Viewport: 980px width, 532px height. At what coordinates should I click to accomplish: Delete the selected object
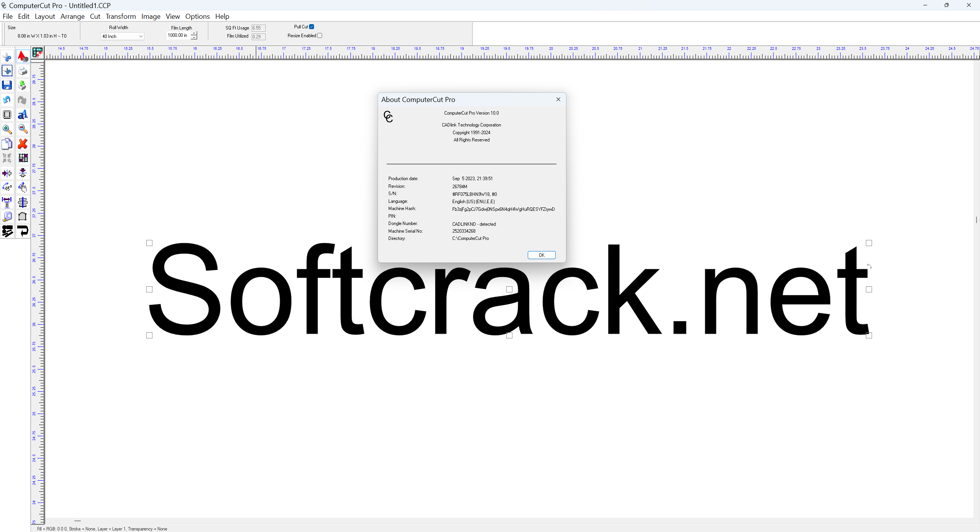[x=23, y=144]
